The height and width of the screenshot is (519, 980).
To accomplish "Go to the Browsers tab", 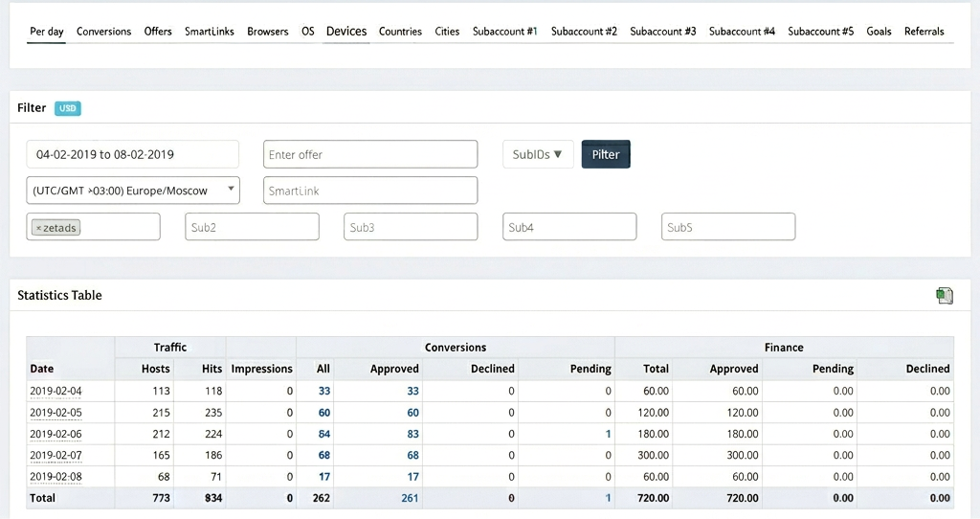I will tap(268, 32).
